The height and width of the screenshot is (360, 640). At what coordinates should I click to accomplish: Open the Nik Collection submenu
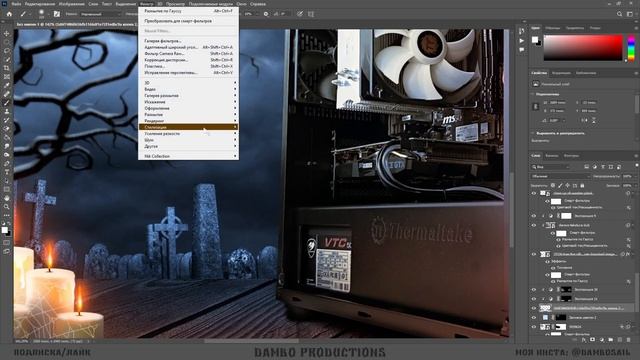tap(188, 156)
